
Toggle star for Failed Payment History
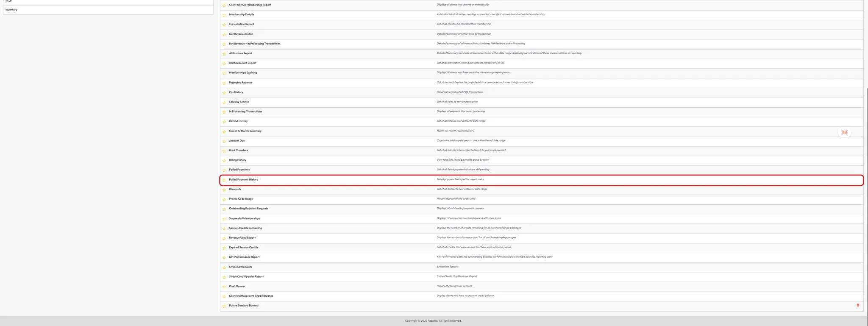[x=224, y=180]
